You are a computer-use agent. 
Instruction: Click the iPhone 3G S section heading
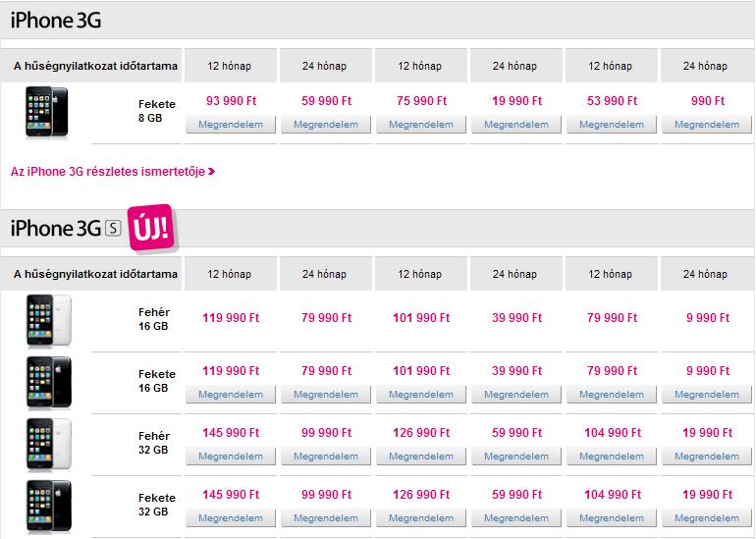coord(66,228)
